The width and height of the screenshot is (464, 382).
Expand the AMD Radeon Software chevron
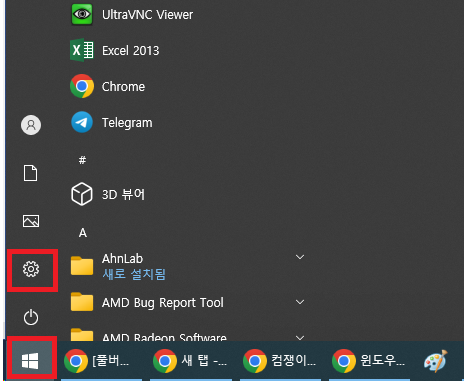pos(300,338)
